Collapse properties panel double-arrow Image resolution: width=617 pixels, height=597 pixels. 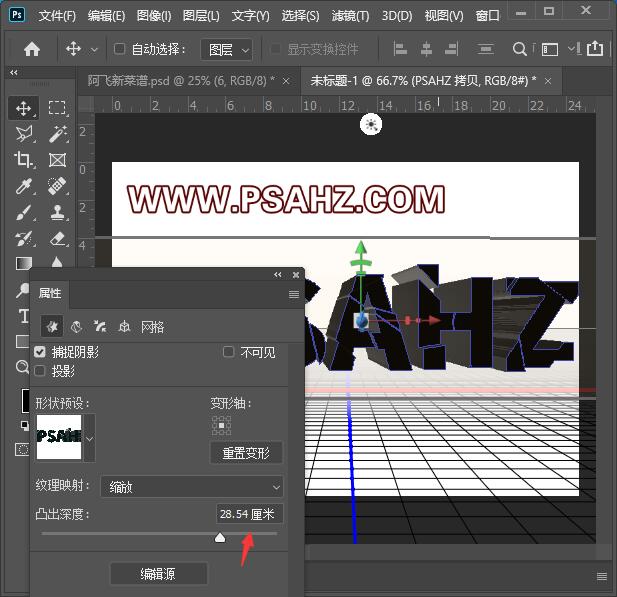(x=278, y=275)
